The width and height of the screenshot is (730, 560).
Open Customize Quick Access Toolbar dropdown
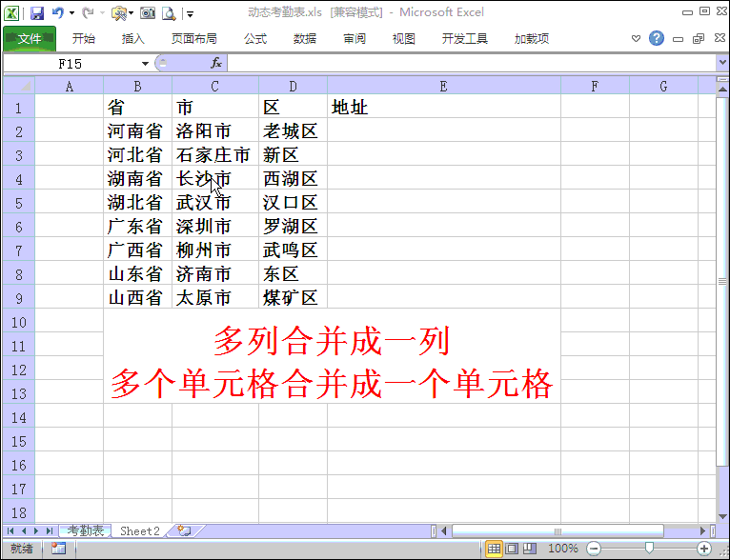190,14
